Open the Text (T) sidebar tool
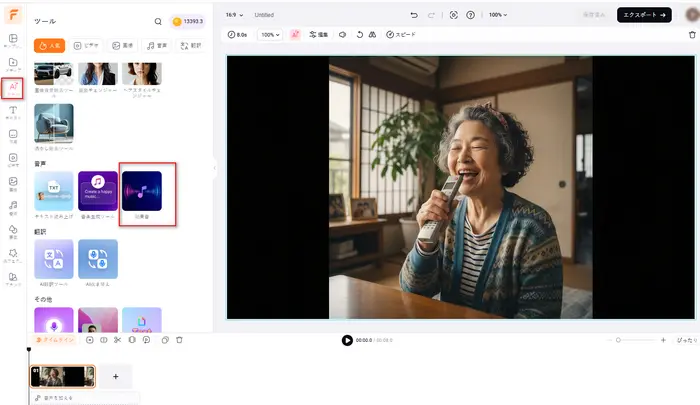Viewport: 700px width, 405px height. 13,112
